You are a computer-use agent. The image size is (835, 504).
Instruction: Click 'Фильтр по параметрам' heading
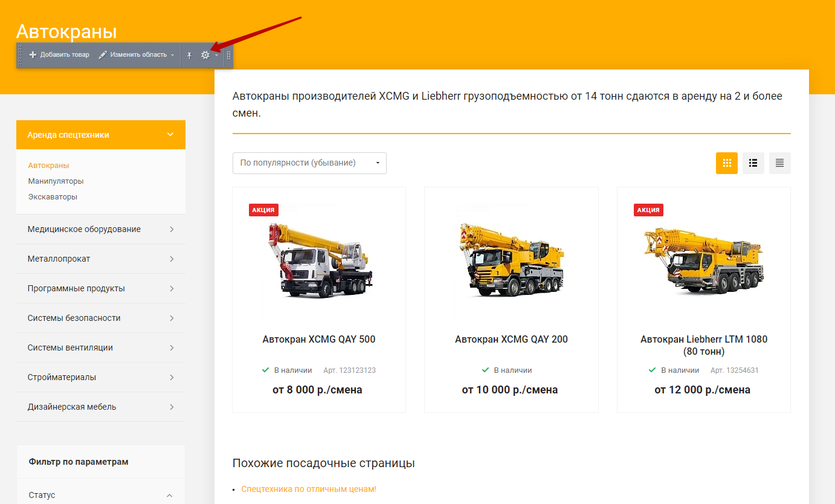79,462
